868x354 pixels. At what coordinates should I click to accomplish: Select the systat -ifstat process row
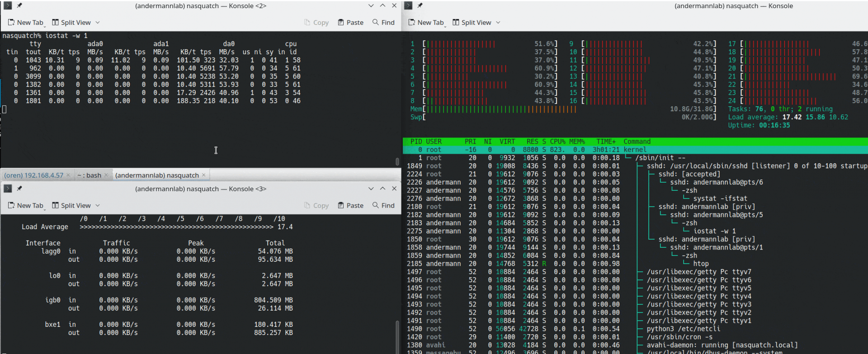coord(635,198)
